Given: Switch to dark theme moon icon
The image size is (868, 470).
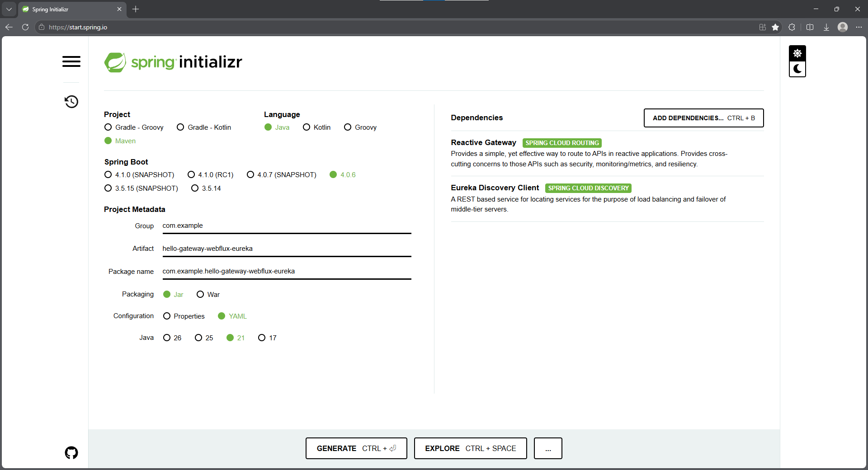Looking at the screenshot, I should [x=797, y=69].
